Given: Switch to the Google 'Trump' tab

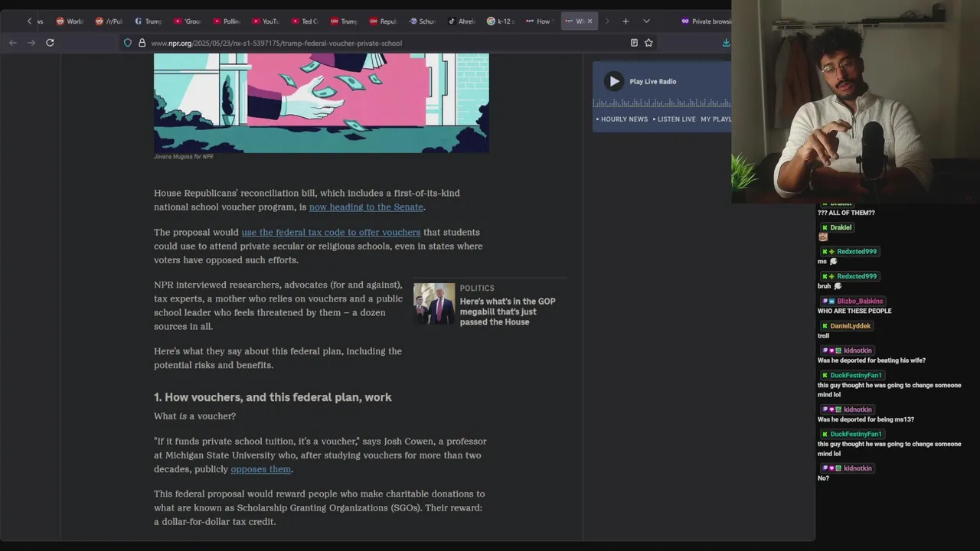Looking at the screenshot, I should (x=148, y=21).
